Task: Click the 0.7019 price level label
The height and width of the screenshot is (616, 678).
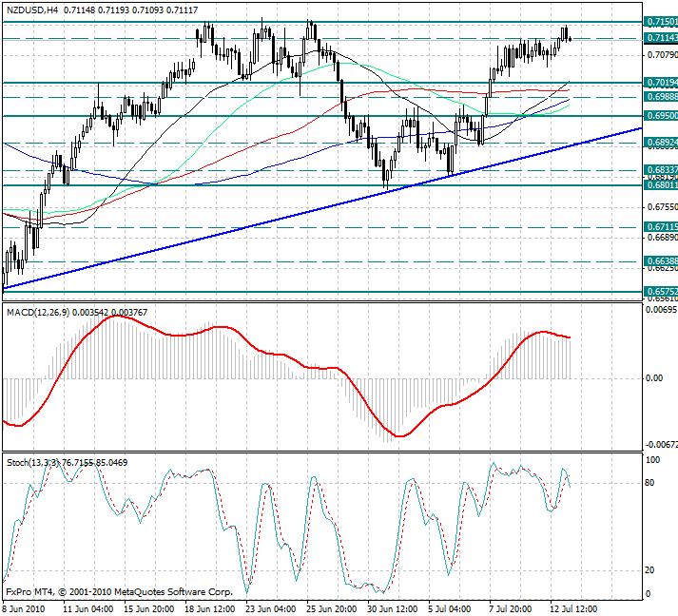Action: pyautogui.click(x=661, y=83)
